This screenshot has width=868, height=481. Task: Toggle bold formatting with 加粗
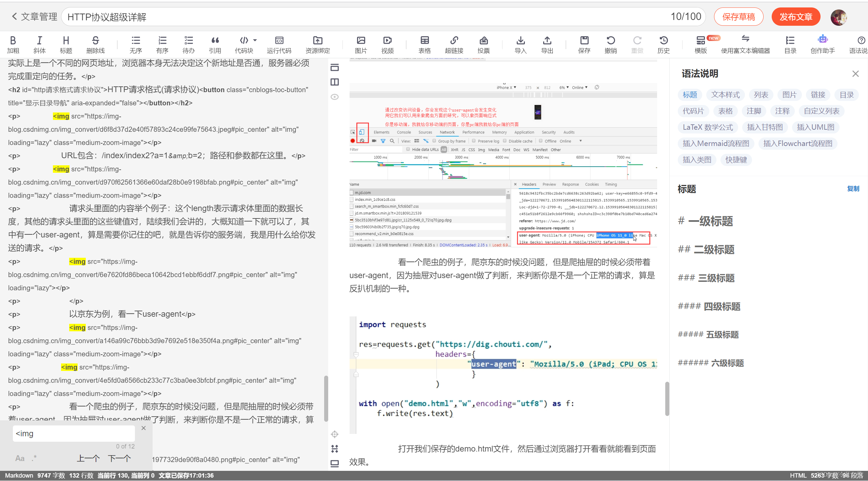tap(13, 44)
